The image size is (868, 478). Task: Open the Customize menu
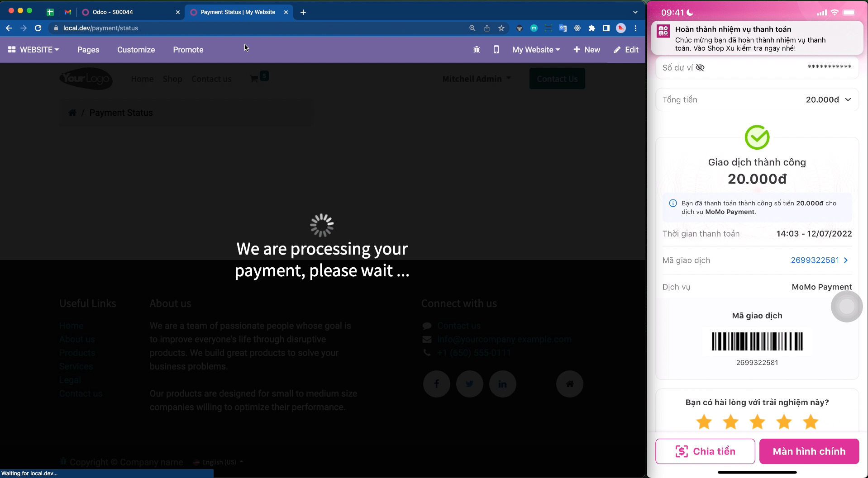pyautogui.click(x=136, y=50)
